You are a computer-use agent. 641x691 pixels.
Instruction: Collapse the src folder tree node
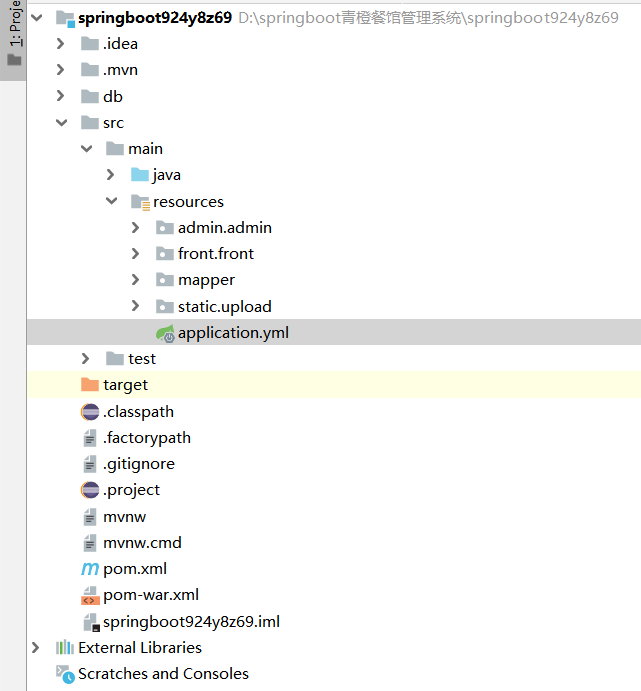61,123
